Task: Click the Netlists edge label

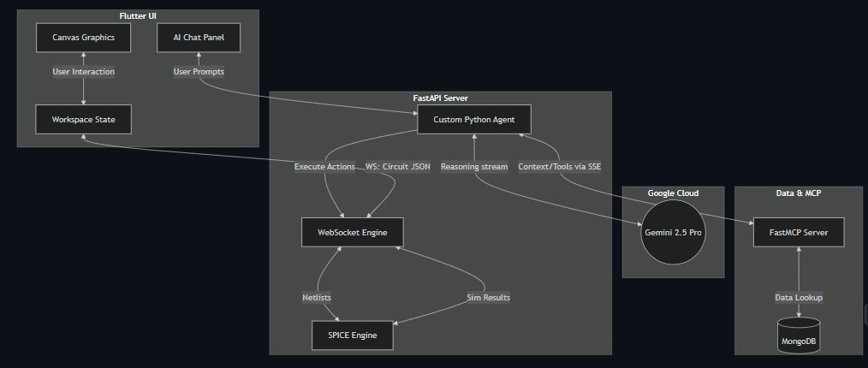Action: tap(317, 298)
